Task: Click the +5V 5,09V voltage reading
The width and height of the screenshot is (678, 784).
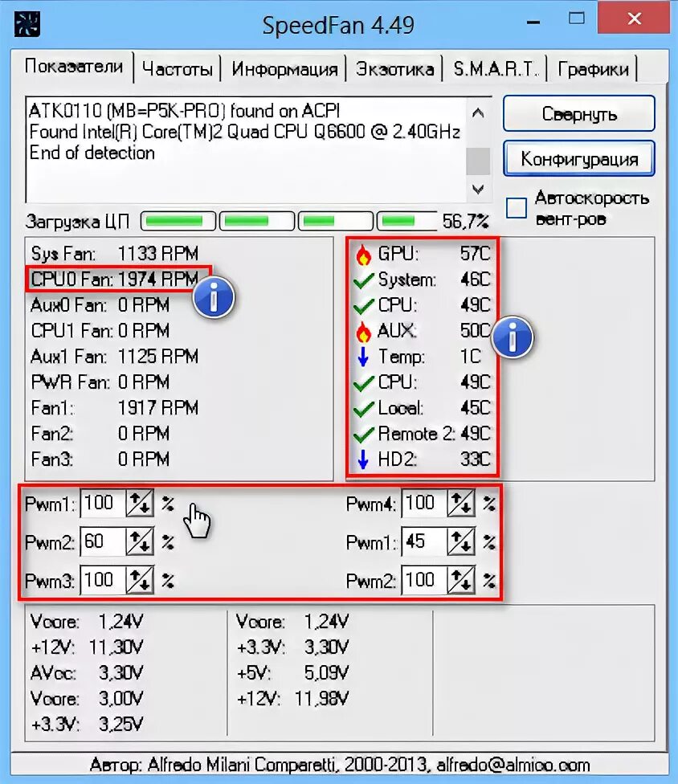Action: click(x=292, y=673)
